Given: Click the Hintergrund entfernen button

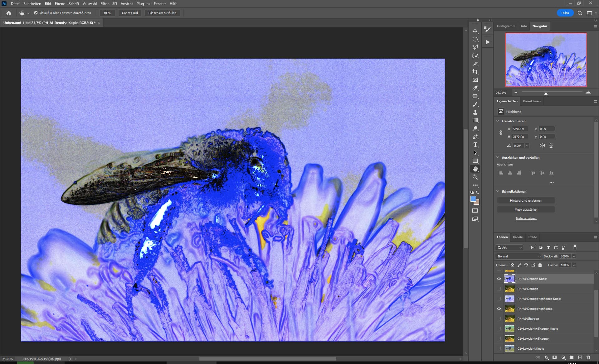Looking at the screenshot, I should 525,201.
